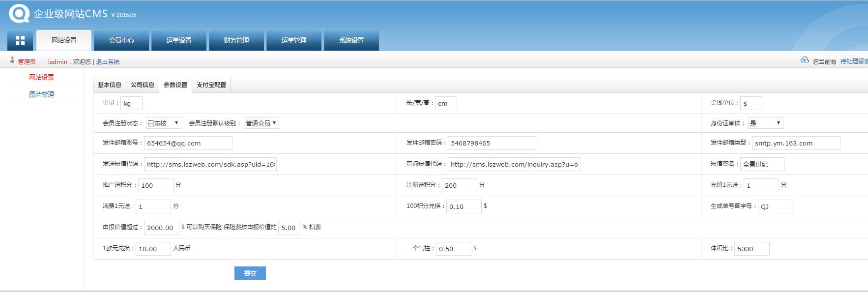Click the CMS logo icon
The height and width of the screenshot is (292, 868).
19,13
